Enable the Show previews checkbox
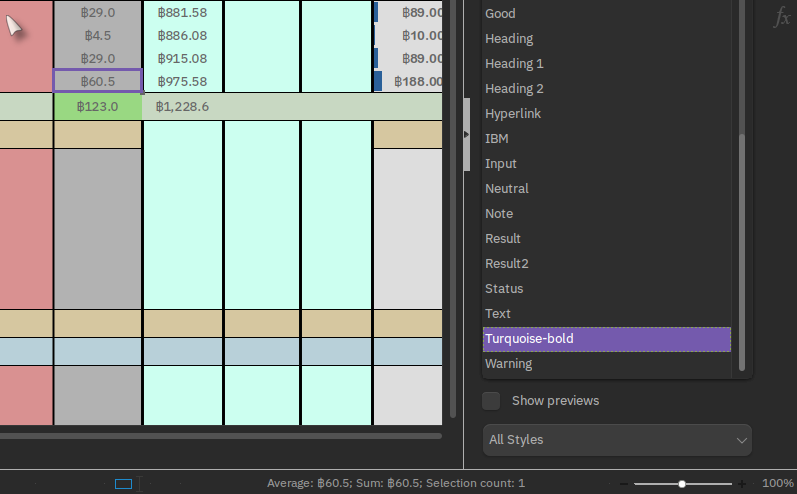 coord(491,400)
